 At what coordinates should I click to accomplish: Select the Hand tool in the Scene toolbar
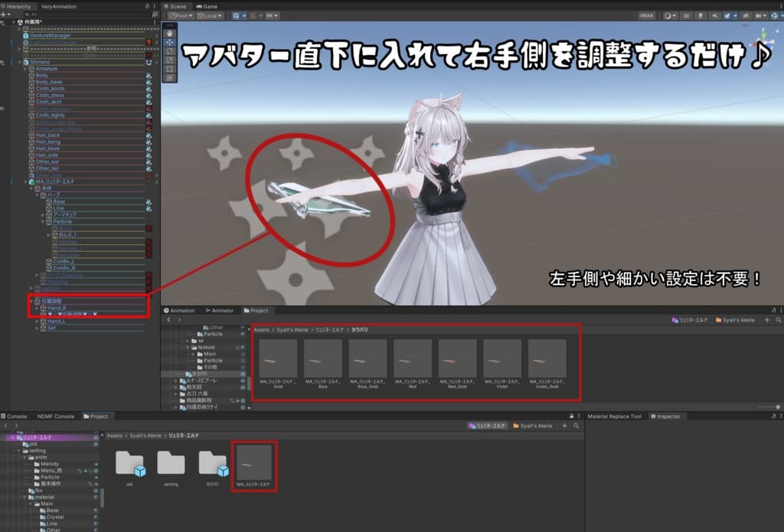[171, 33]
